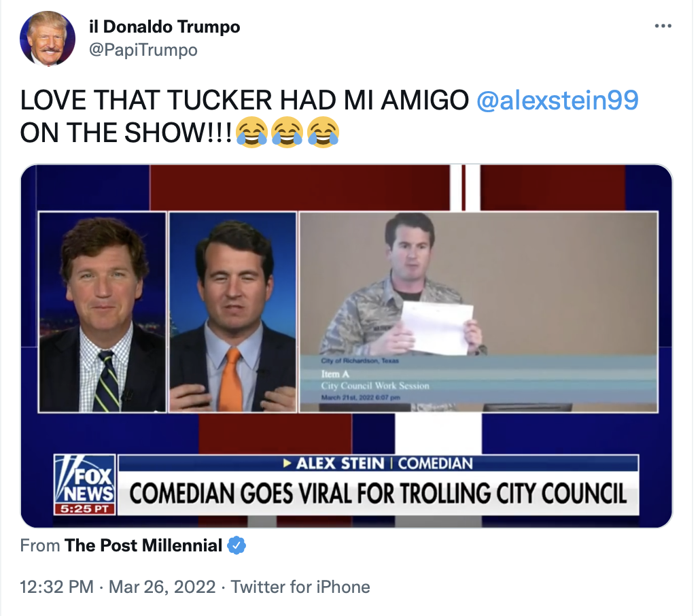Click the Mar 26, 2022 date
The image size is (700, 616).
pos(162,587)
